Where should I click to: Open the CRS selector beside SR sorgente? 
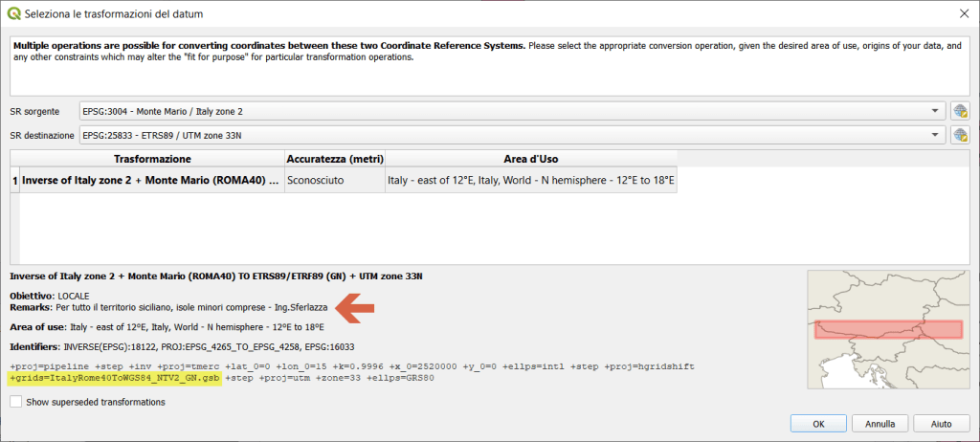click(960, 111)
